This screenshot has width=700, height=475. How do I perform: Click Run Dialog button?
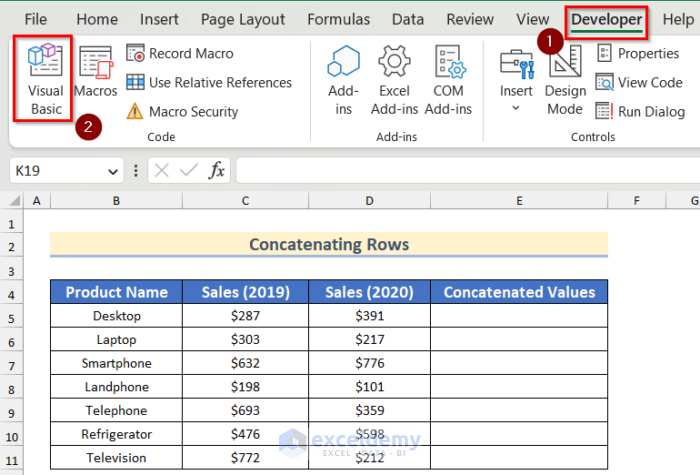tap(640, 112)
